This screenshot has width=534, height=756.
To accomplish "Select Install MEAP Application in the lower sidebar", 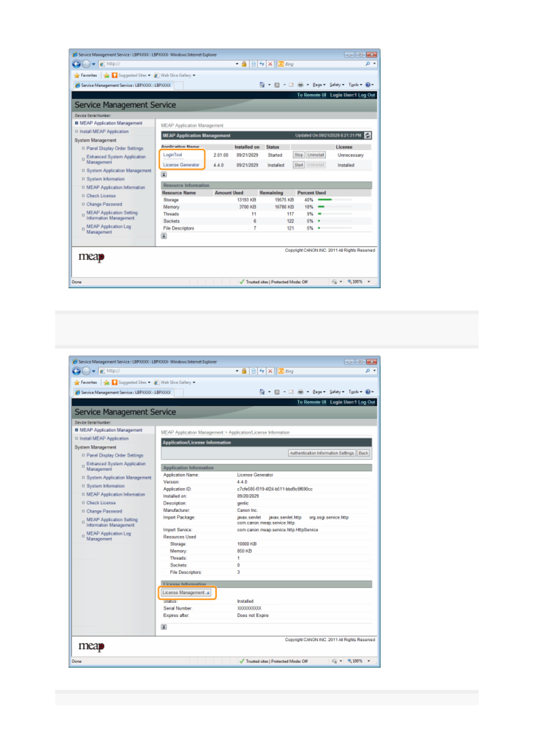I will pyautogui.click(x=104, y=439).
